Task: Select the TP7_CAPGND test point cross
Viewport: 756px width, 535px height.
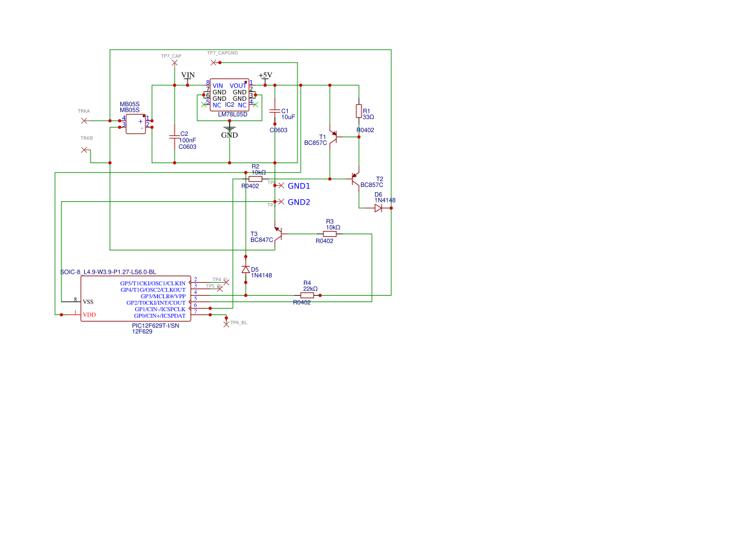Action: (x=213, y=63)
